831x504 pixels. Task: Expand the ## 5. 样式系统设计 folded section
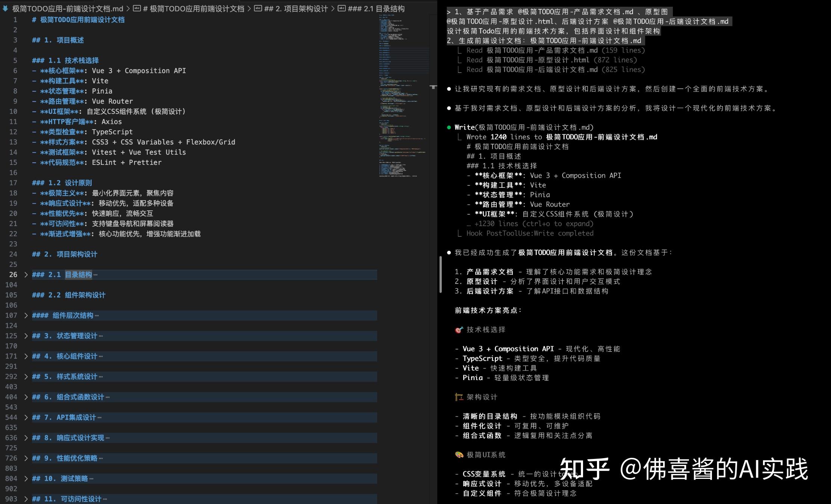coord(26,376)
